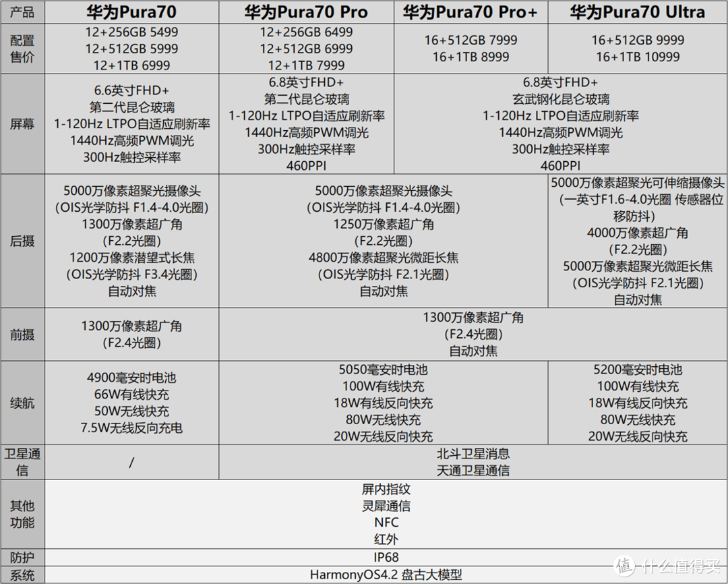This screenshot has height=584, width=728.
Task: Click the 屏幕 row label
Action: point(22,124)
